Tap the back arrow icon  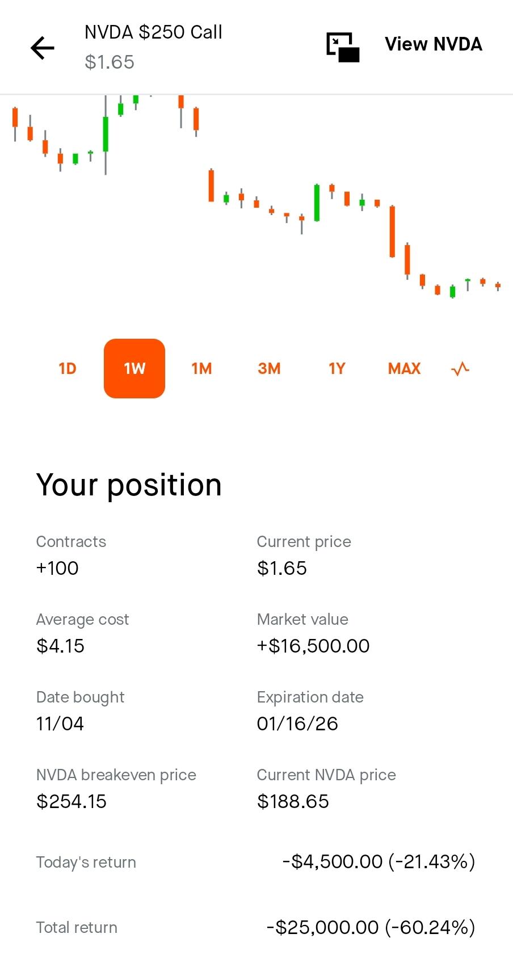click(x=43, y=48)
